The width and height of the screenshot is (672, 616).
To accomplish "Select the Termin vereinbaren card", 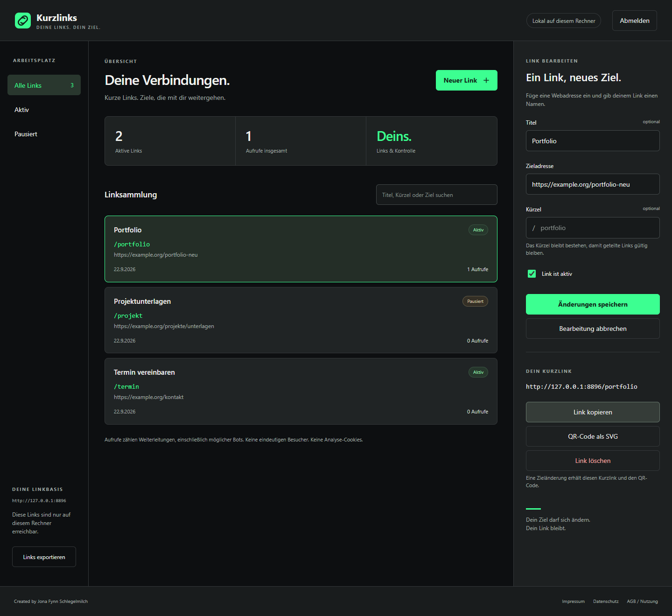I will click(301, 391).
